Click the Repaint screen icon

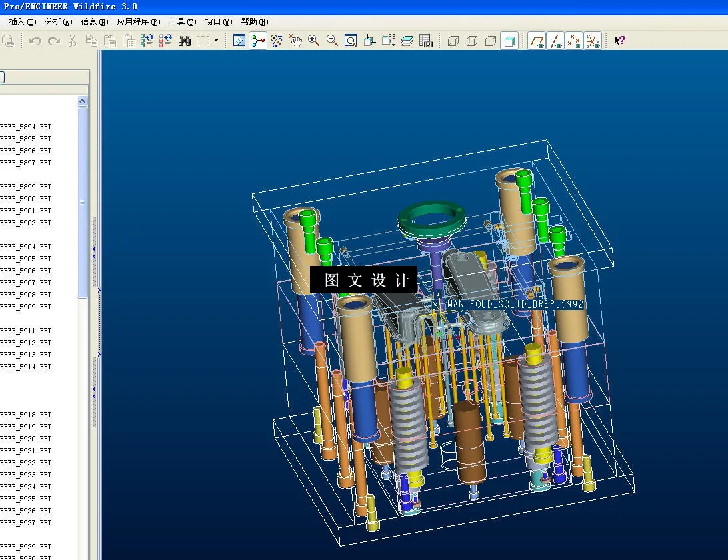tap(239, 41)
